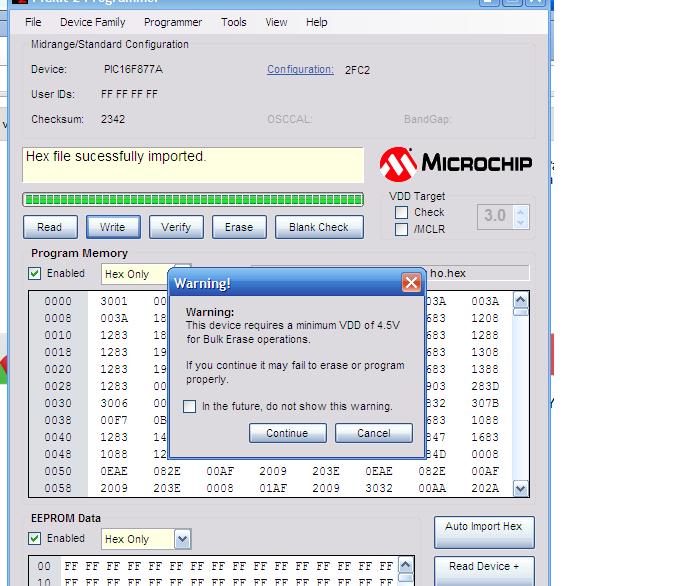680x586 pixels.
Task: Increase VDD voltage with up arrow
Action: coord(521,211)
